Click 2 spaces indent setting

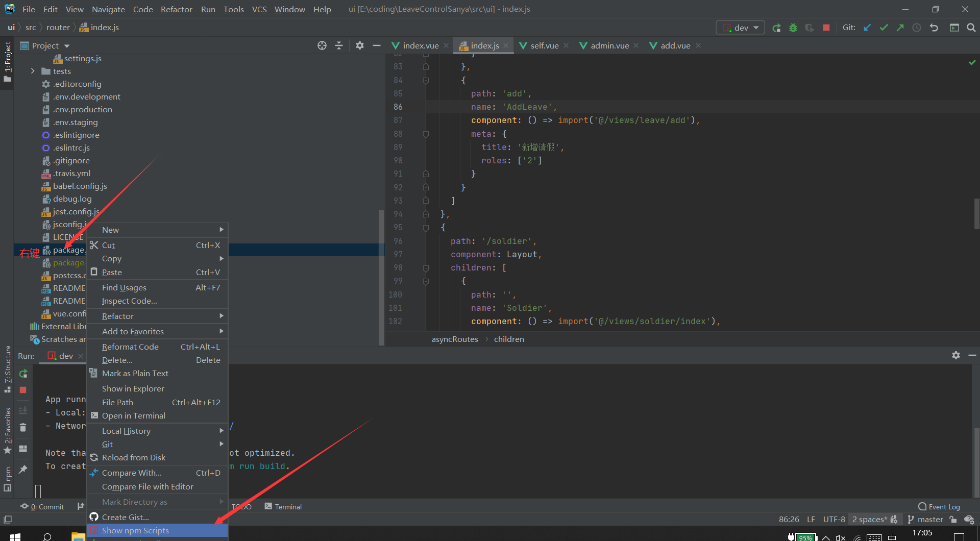point(869,519)
